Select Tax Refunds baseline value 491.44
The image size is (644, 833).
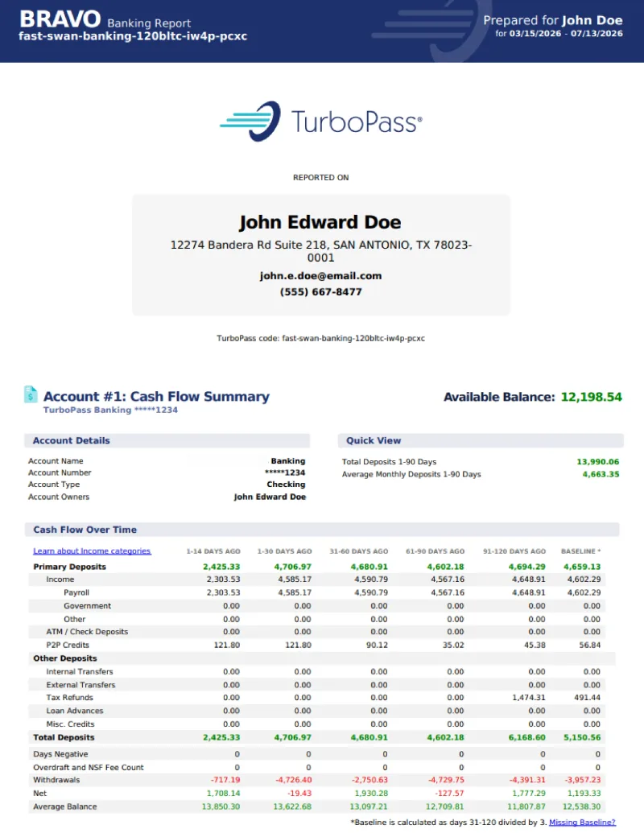(x=587, y=698)
